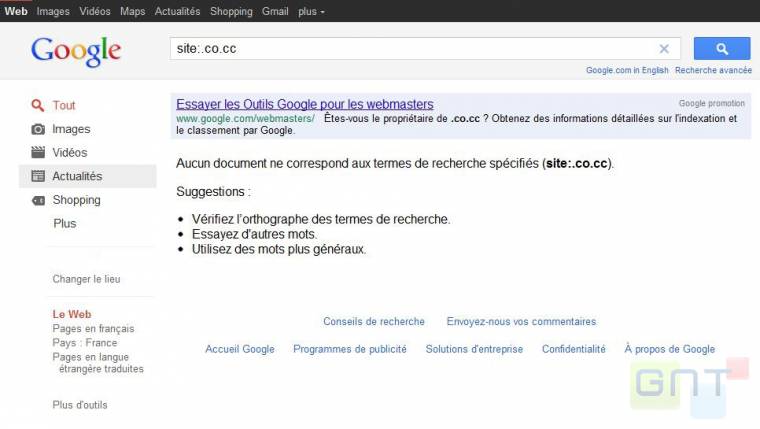Select Shopping in the left sidebar

(77, 200)
